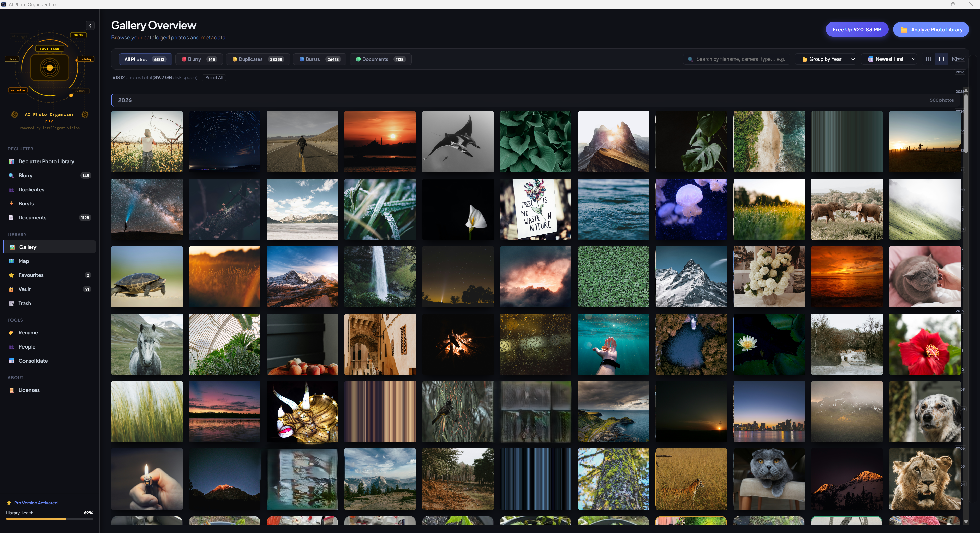This screenshot has height=533, width=980.
Task: Open the Vault section
Action: coord(50,289)
